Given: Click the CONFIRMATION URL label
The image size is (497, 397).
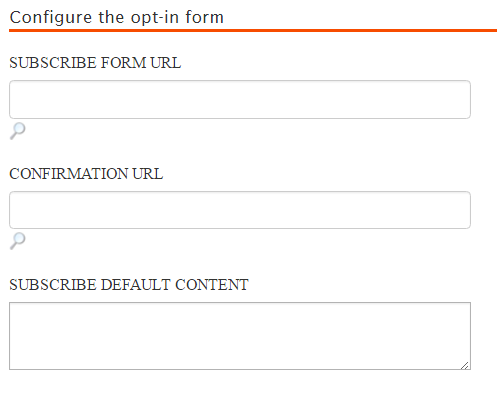Looking at the screenshot, I should click(86, 174).
